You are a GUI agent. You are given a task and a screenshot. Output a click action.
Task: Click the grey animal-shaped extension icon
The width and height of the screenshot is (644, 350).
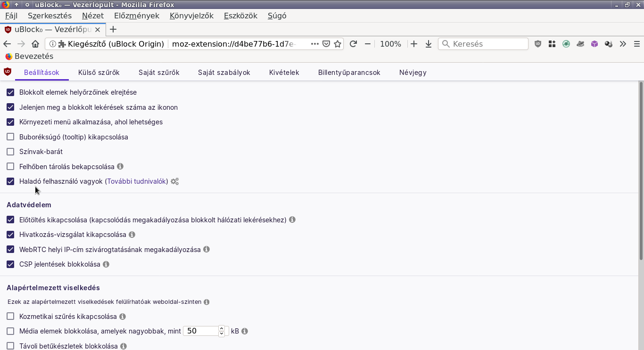(x=580, y=44)
